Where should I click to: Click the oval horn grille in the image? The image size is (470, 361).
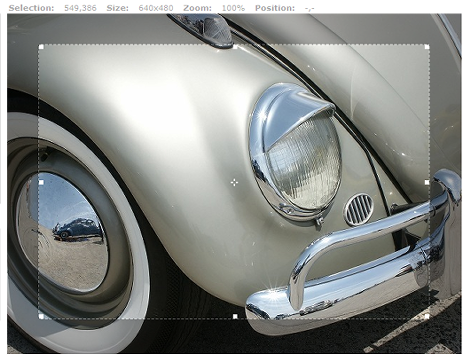click(x=359, y=209)
